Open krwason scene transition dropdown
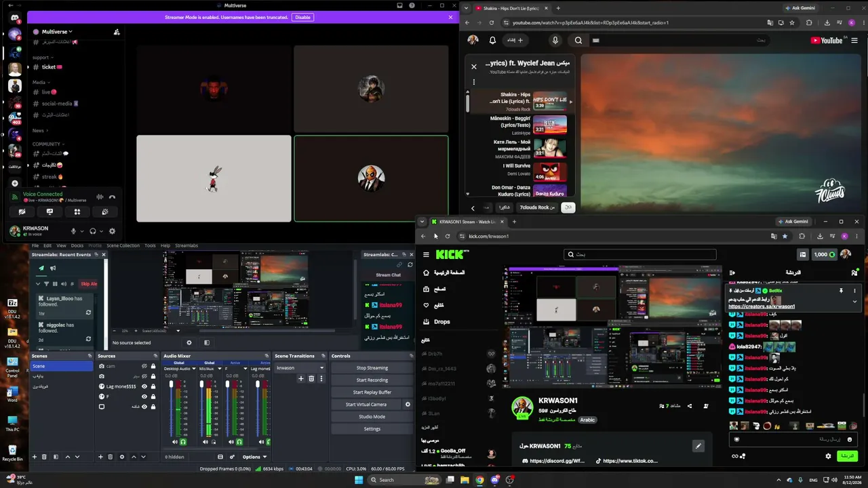Image resolution: width=868 pixels, height=488 pixels. pos(300,368)
